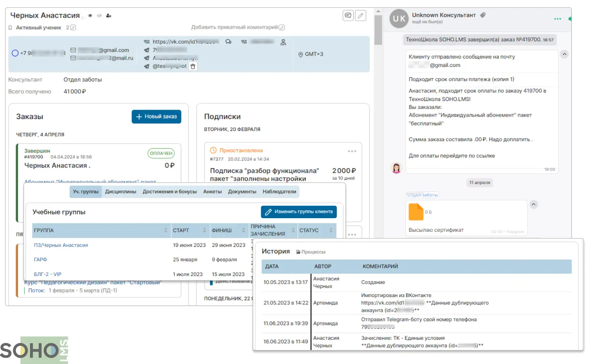Image resolution: width=598 pixels, height=364 pixels.
Task: Click the client panel vertical scrollbar thumb
Action: coord(378,30)
